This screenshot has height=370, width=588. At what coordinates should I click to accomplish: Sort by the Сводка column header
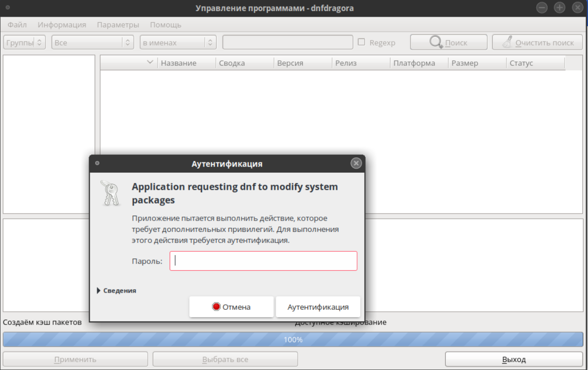point(245,63)
